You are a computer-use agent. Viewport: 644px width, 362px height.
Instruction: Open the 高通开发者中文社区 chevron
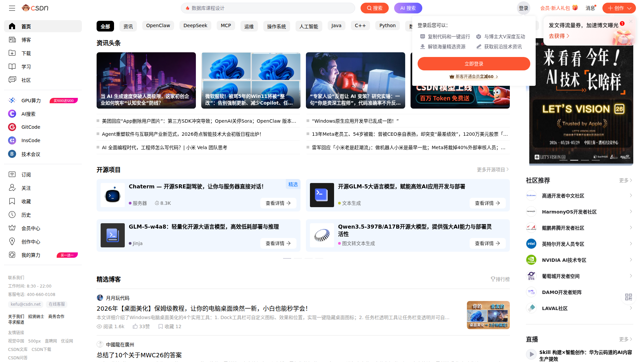pos(631,195)
